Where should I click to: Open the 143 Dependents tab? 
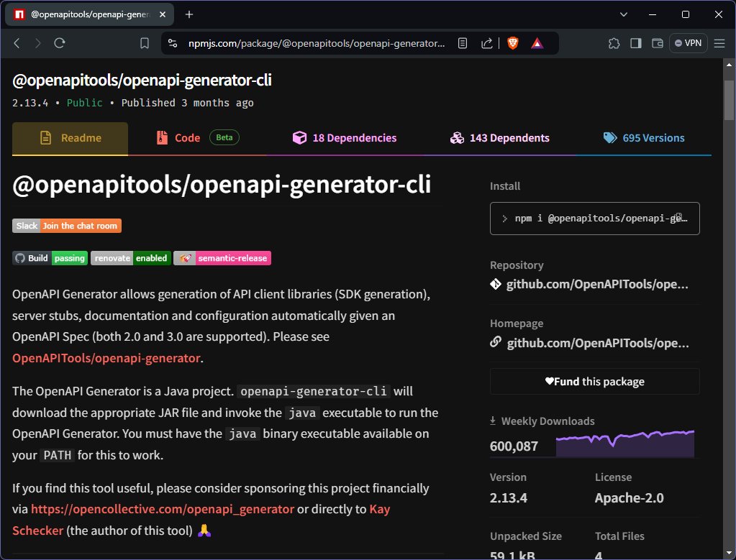(x=499, y=138)
